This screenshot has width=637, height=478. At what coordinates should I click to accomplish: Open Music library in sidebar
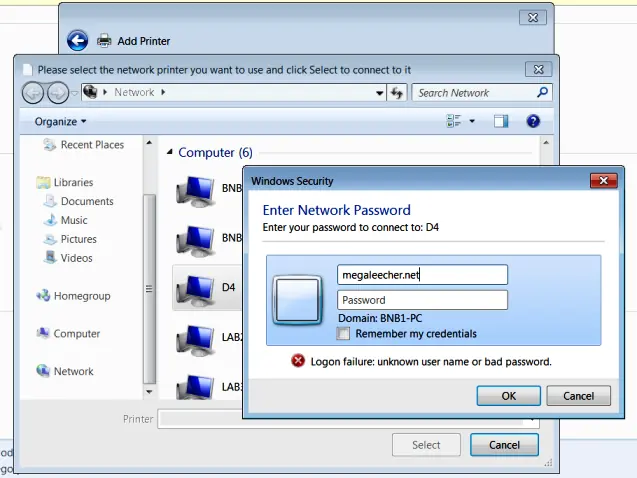[x=74, y=220]
